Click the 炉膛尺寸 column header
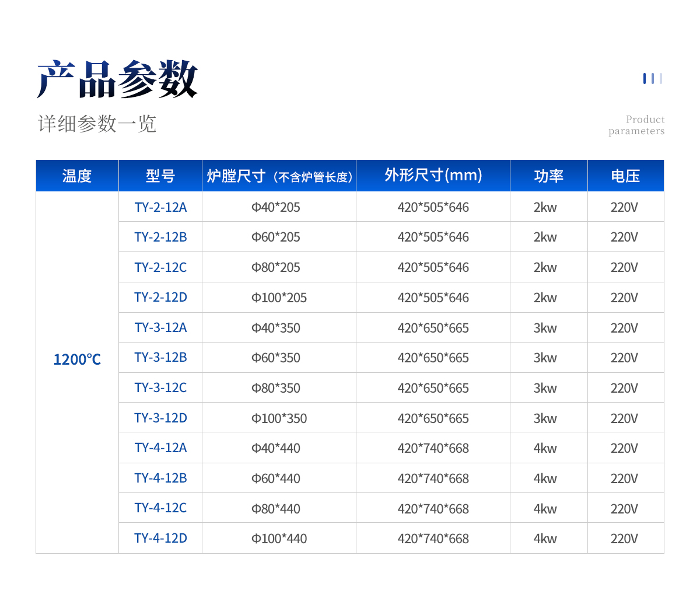 (x=279, y=176)
